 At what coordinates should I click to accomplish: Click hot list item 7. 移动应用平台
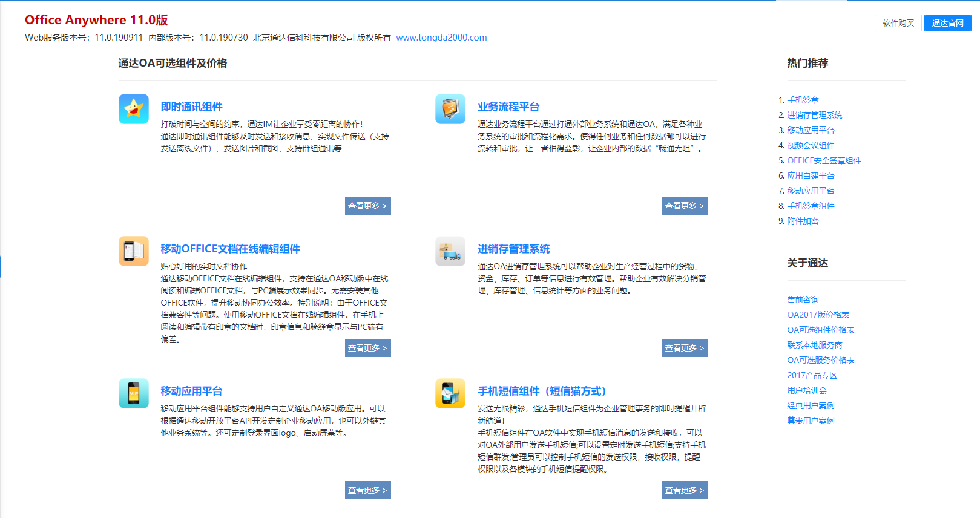coord(811,191)
